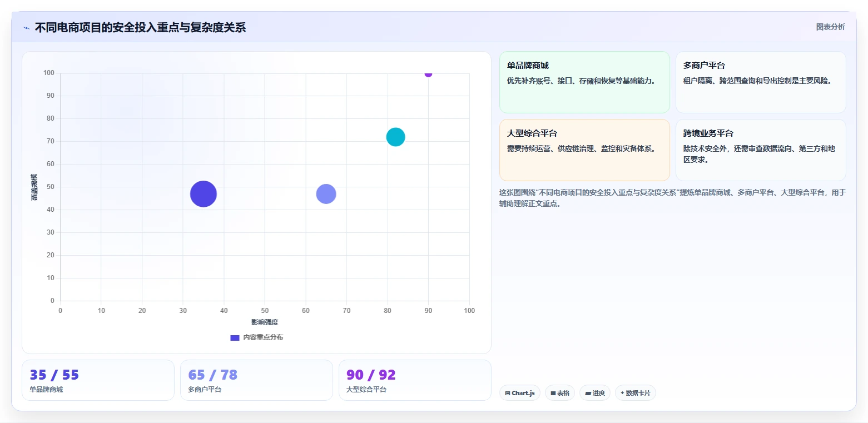Viewport: 868px width, 423px height.
Task: Click the 图表分析 label in header
Action: pos(830,27)
